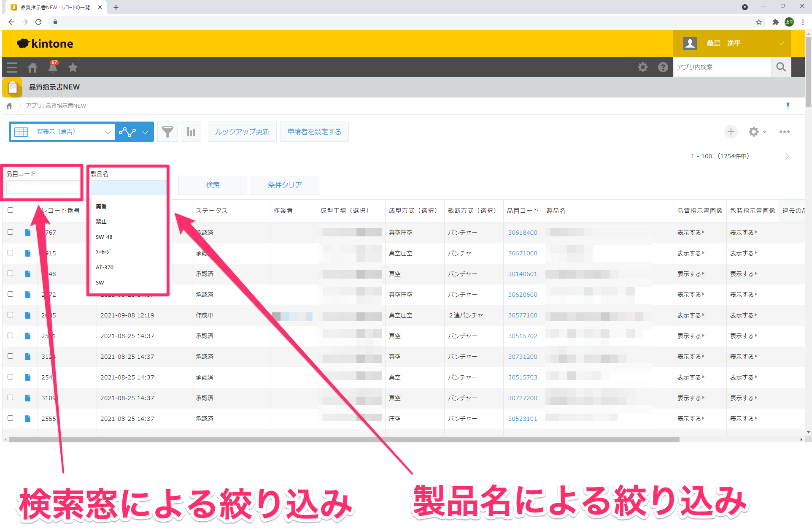The height and width of the screenshot is (531, 812).
Task: Open the filter funnel icon
Action: pyautogui.click(x=167, y=132)
